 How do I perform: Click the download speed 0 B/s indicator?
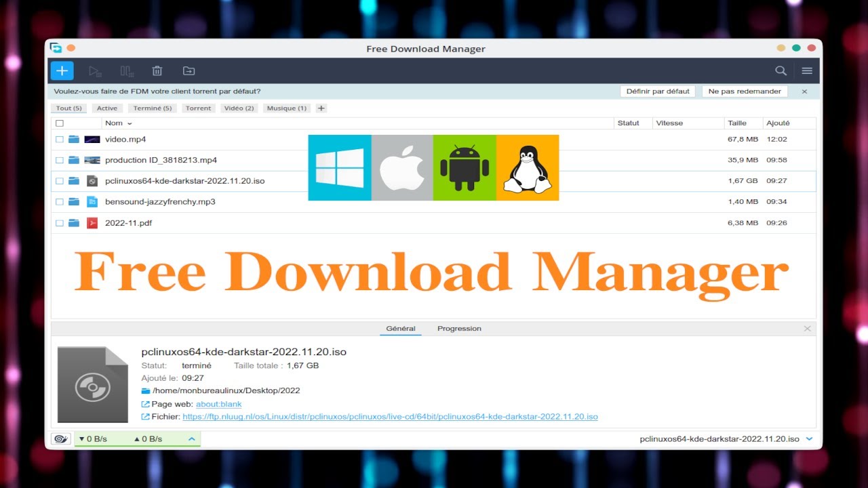click(x=94, y=439)
